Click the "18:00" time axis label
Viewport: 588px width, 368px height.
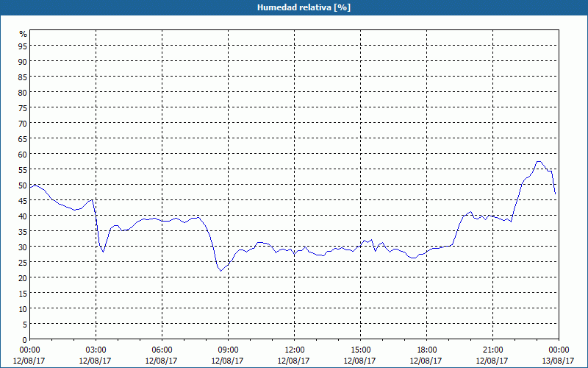tap(427, 350)
